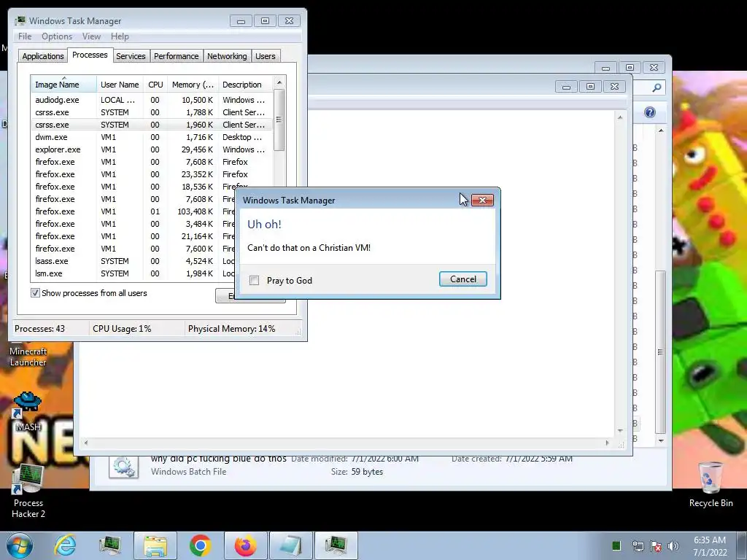Switch to the Applications tab
The image size is (747, 560).
43,56
